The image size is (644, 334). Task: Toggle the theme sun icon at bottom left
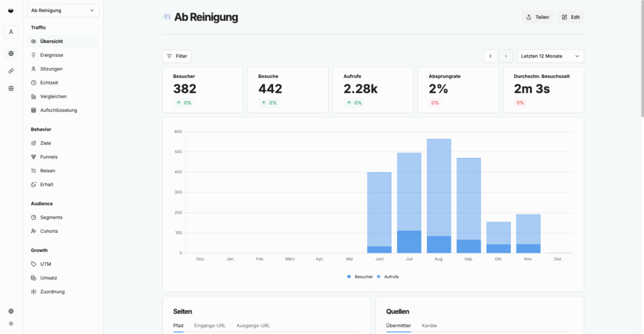(x=11, y=323)
